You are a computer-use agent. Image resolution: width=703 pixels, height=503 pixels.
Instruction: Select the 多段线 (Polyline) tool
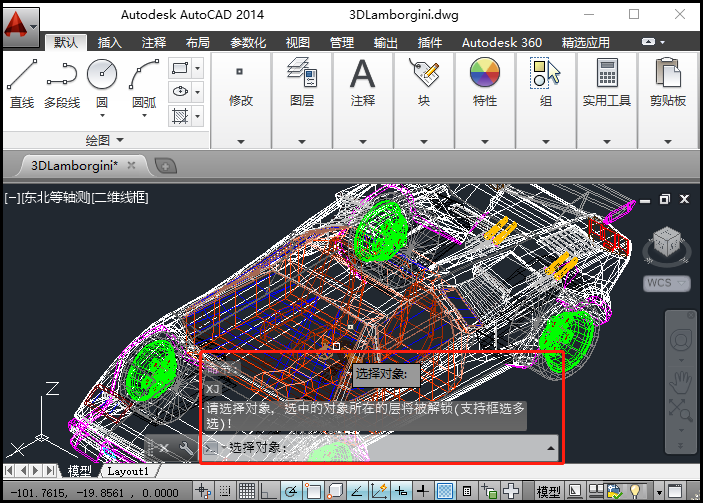click(62, 82)
